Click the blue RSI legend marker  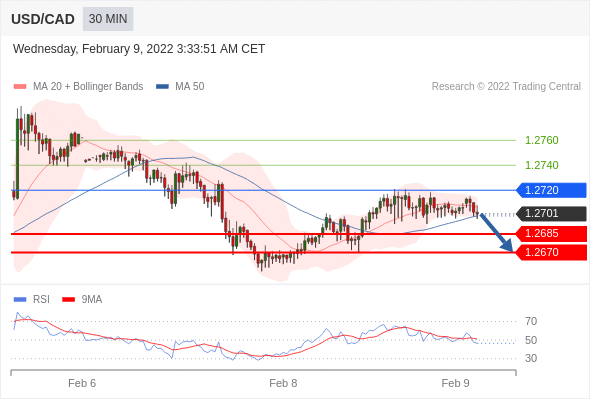click(20, 300)
